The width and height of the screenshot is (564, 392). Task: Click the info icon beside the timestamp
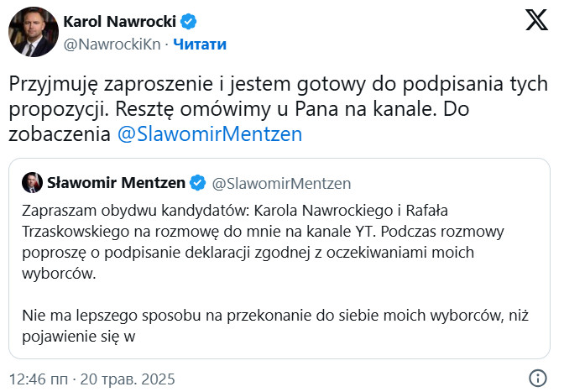tap(538, 379)
